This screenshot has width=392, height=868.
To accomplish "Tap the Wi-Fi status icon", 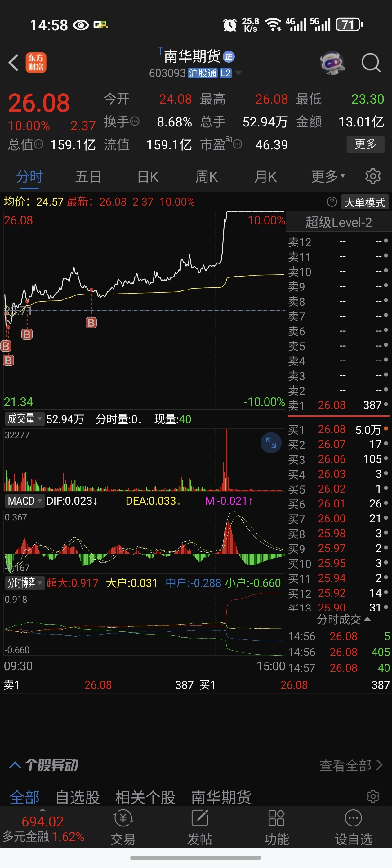I will click(273, 24).
